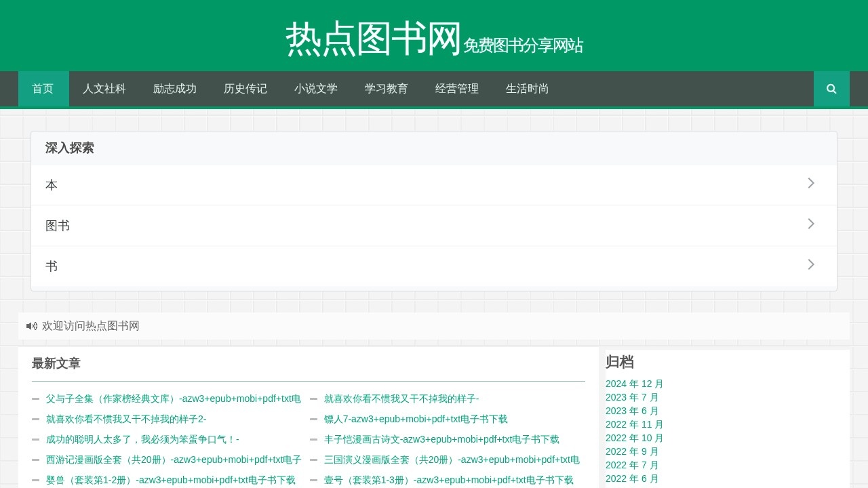Open 三国演义漫画版全套 ebook page
868x488 pixels.
[453, 460]
